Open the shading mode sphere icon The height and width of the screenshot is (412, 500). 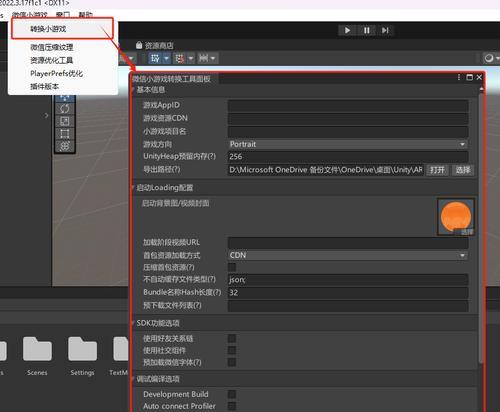tap(489, 58)
